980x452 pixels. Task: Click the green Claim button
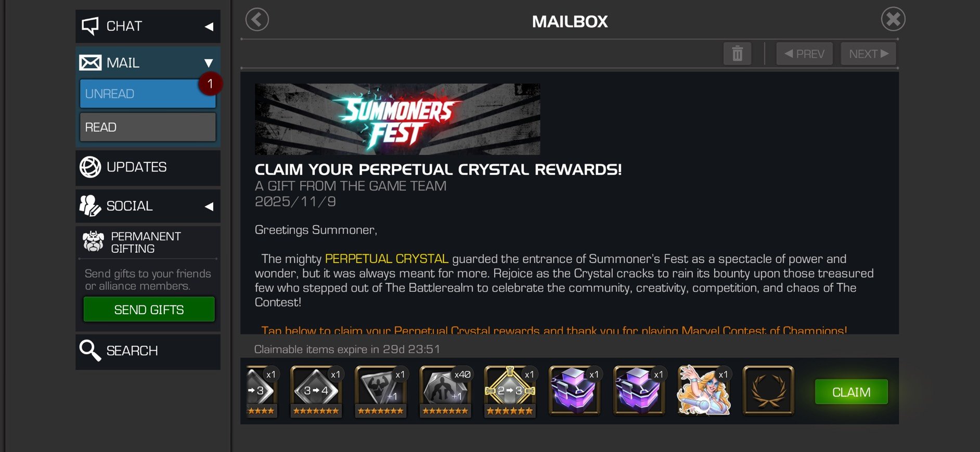(x=851, y=392)
